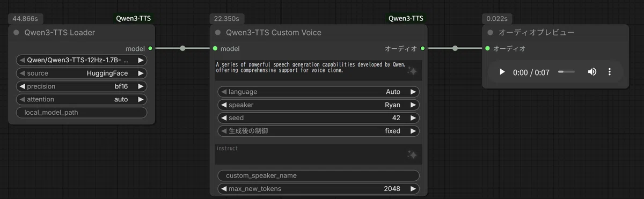The height and width of the screenshot is (199, 644).
Task: Collapse the Qwen3-TTS Loader node via its dot
Action: [16, 32]
